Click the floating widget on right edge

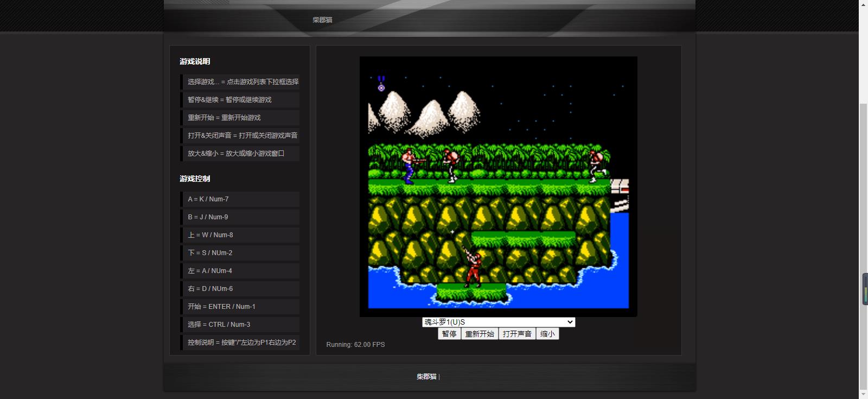[865, 289]
